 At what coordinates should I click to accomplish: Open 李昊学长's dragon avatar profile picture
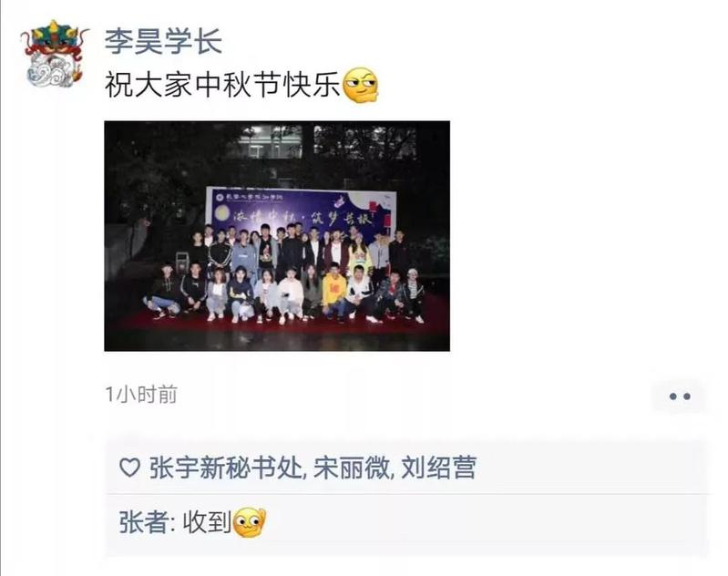click(x=55, y=54)
